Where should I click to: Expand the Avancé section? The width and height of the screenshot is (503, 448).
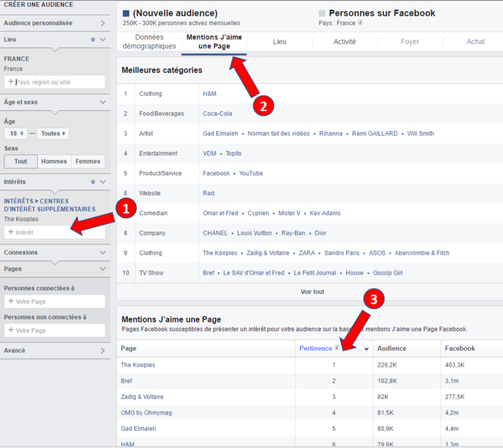tap(103, 351)
